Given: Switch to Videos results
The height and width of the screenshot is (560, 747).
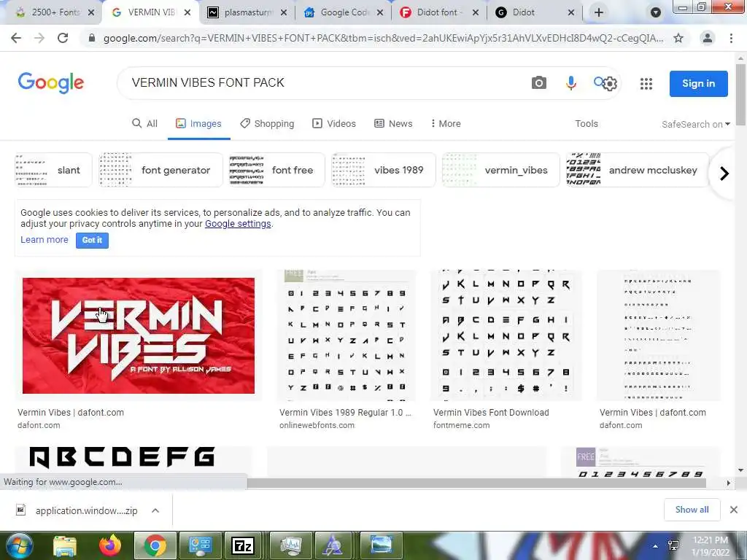Looking at the screenshot, I should [x=334, y=124].
